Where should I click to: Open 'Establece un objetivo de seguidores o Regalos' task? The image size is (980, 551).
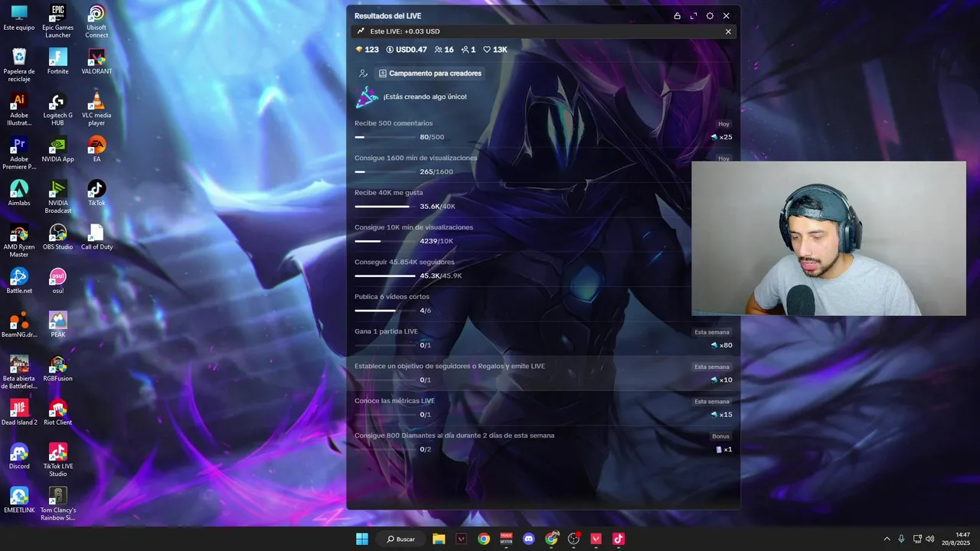pos(544,373)
